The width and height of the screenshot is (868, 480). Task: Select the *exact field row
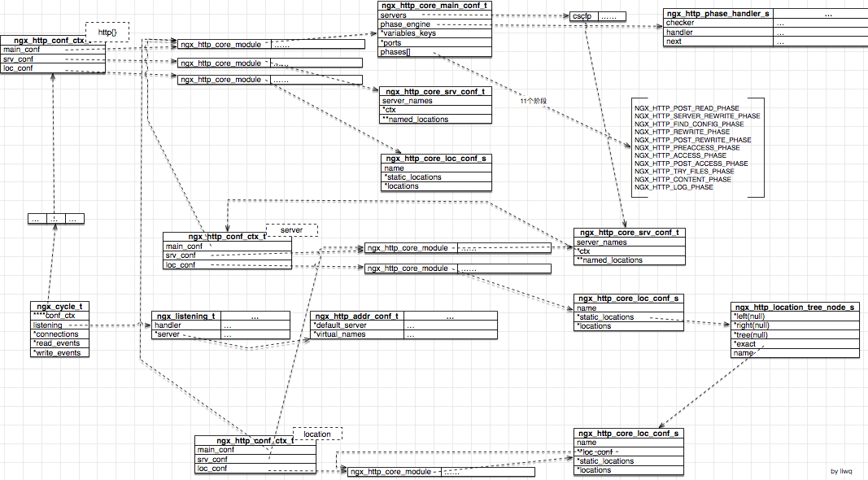(x=795, y=344)
